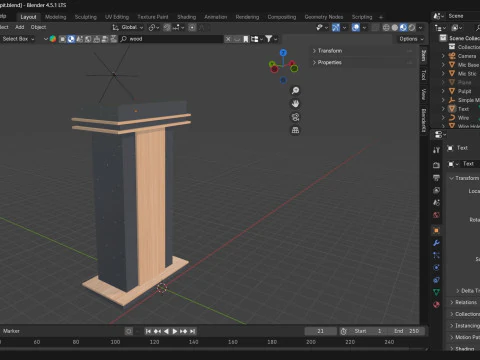Image resolution: width=480 pixels, height=360 pixels.
Task: Switch to the Geometry Nodes workspace tab
Action: (324, 17)
